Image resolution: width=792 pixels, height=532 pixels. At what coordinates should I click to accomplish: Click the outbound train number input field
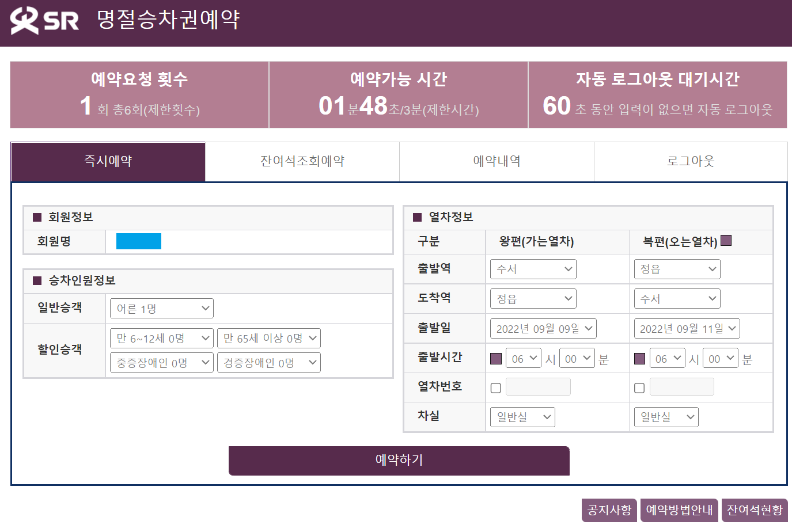[538, 387]
